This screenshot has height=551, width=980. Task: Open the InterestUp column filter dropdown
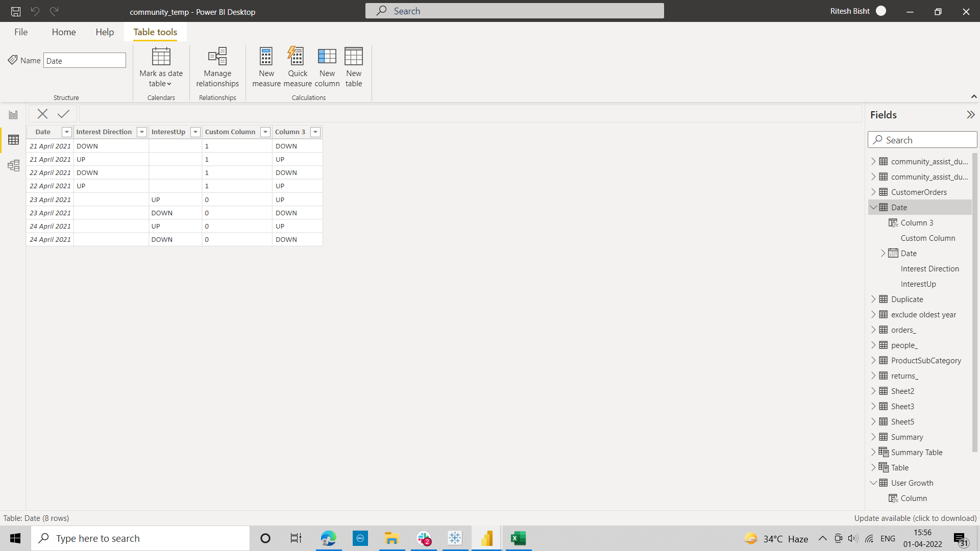coord(195,132)
